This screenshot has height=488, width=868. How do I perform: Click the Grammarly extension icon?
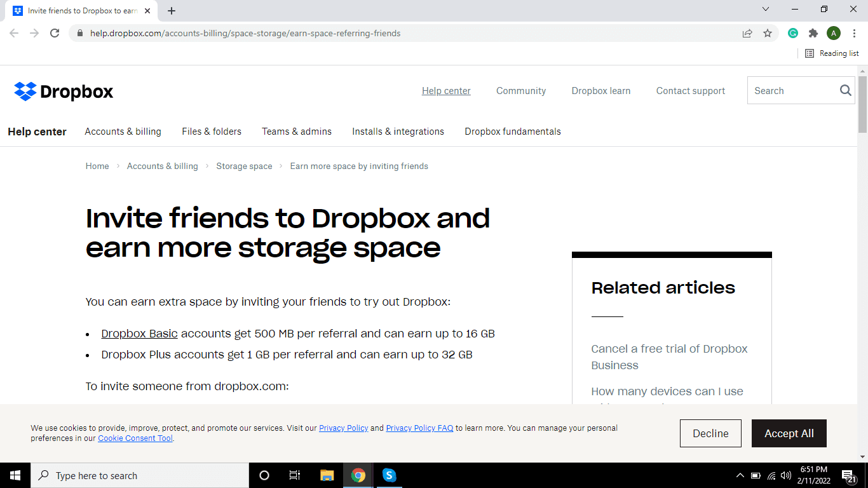pos(792,32)
